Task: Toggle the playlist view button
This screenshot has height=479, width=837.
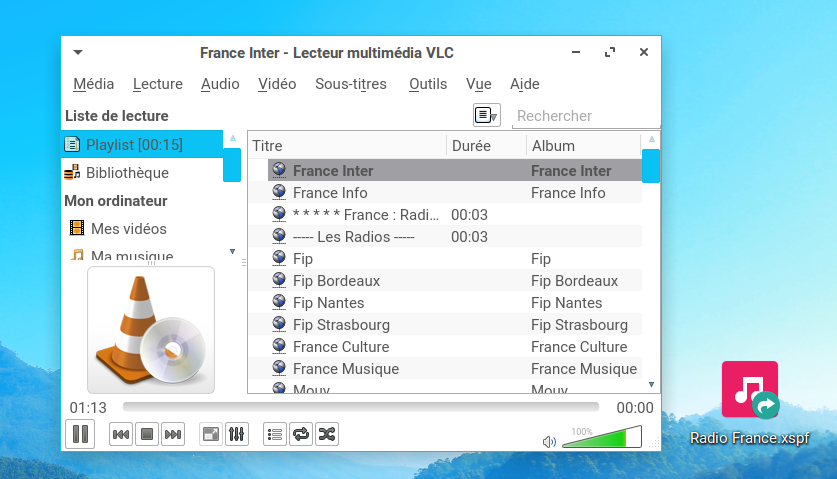Action: pos(274,434)
